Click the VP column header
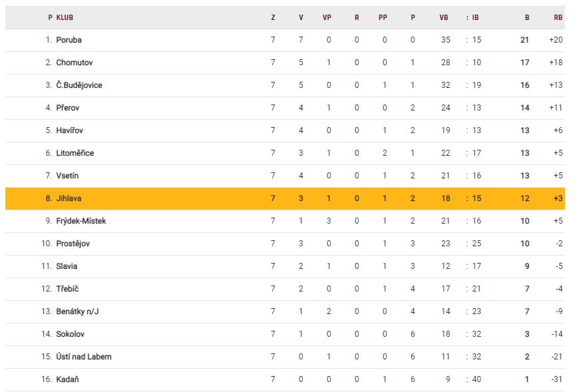 (x=327, y=18)
